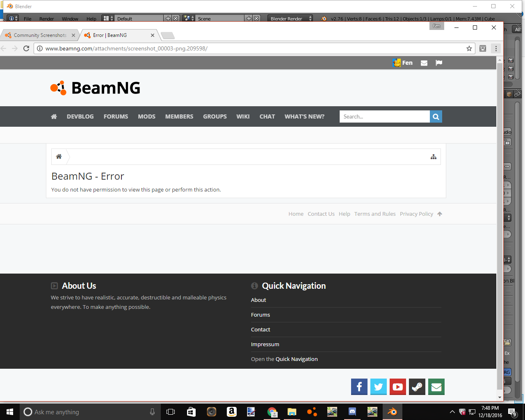Add a new scene with the plus button in Blender
This screenshot has width=525, height=420.
[249, 18]
